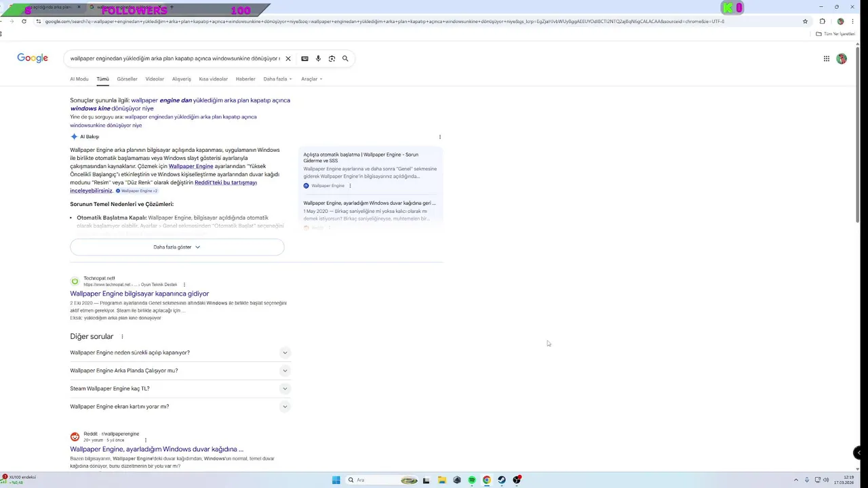Clear the Google search box text
The width and height of the screenshot is (868, 488).
point(288,58)
